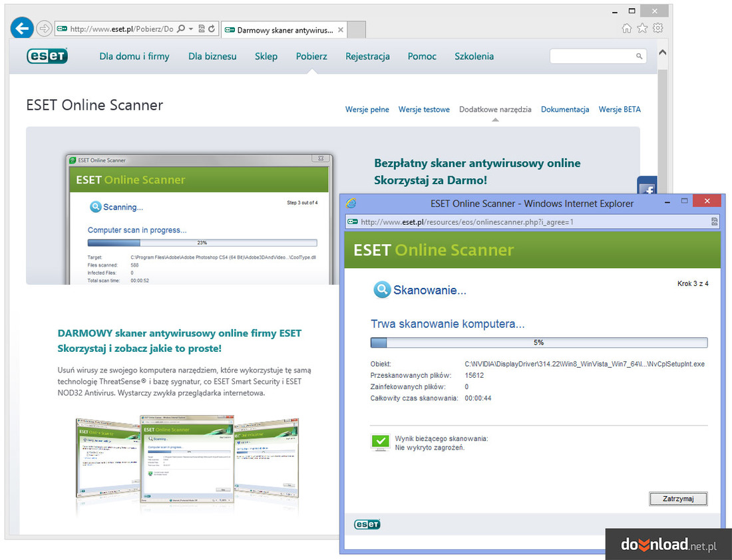Open Favorites star icon
This screenshot has width=732, height=560.
point(642,29)
